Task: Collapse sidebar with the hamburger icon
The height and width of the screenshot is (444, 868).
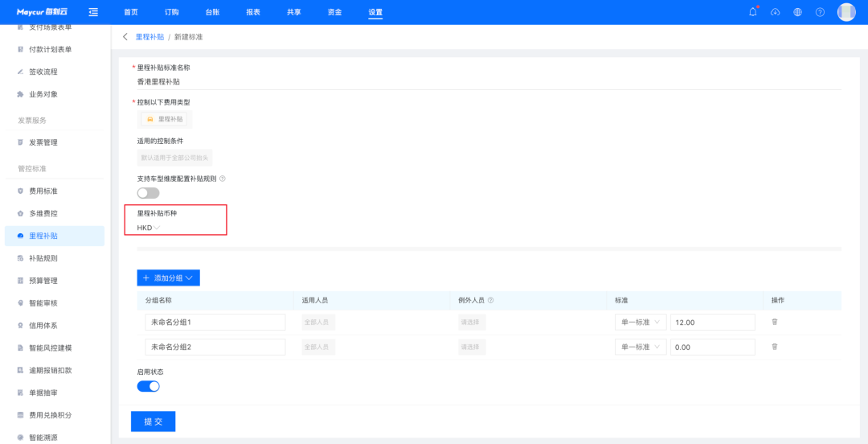Action: point(93,12)
